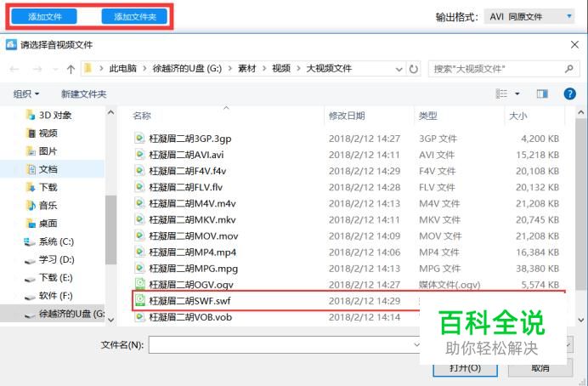Expand address bar history dropdown
The image size is (588, 386).
[x=399, y=69]
